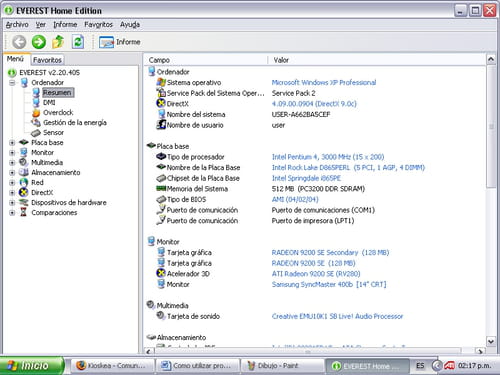Expand the Monitor tree node

point(12,152)
